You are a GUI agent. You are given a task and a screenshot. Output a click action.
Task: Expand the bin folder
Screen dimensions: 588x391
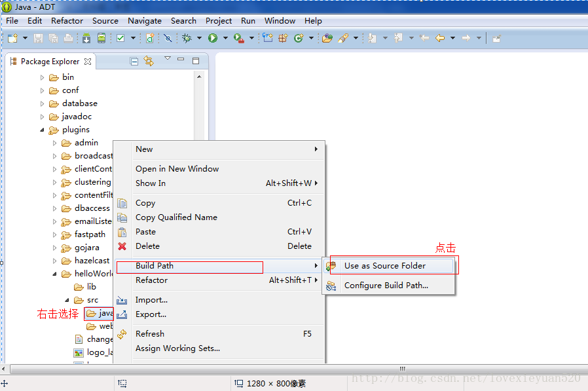pos(42,78)
